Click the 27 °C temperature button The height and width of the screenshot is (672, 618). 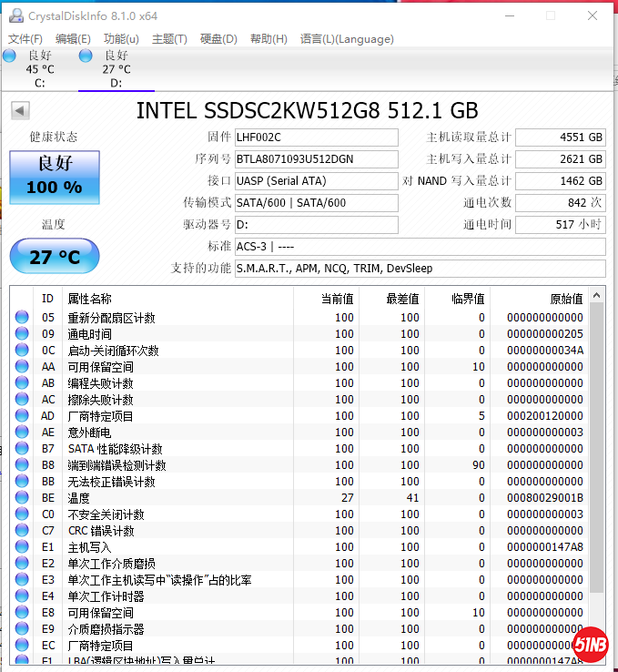(55, 256)
